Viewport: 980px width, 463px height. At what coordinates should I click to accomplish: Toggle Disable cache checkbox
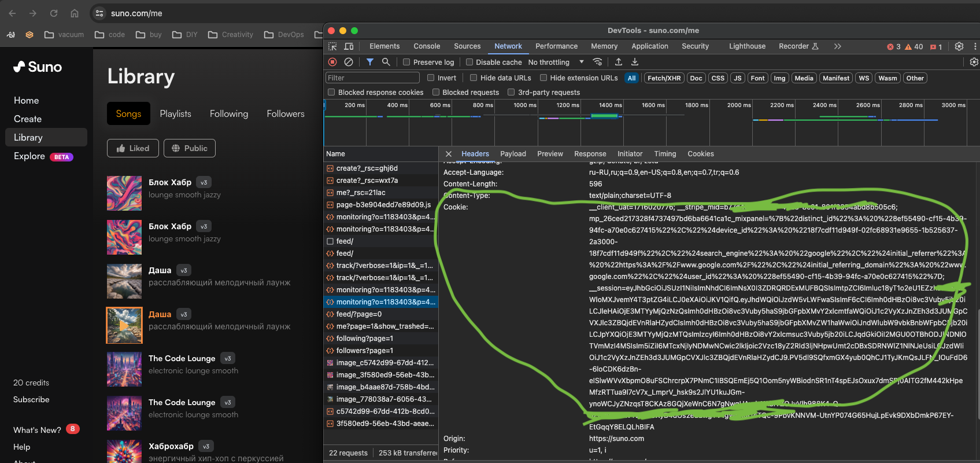[469, 63]
